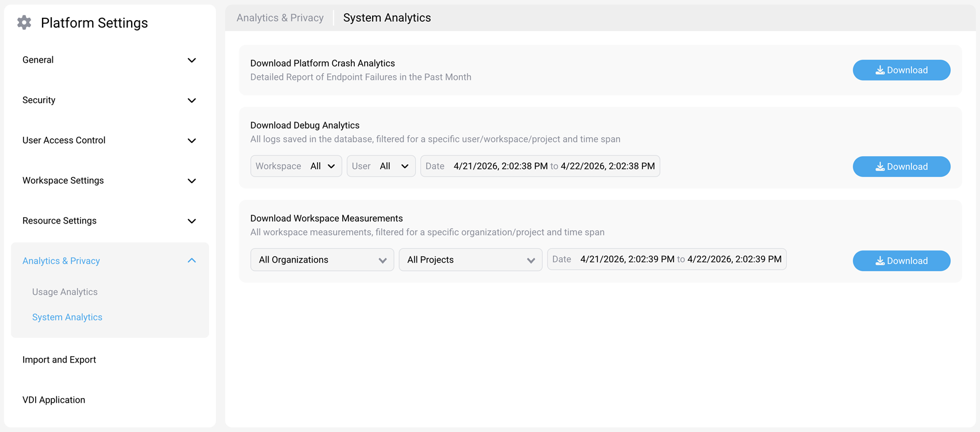980x432 pixels.
Task: Open the All Organizations dropdown
Action: coord(322,260)
